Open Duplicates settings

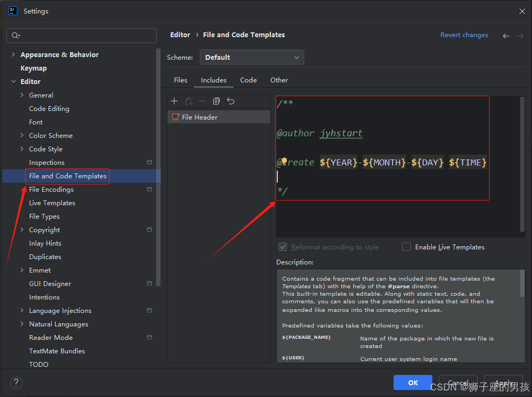45,257
